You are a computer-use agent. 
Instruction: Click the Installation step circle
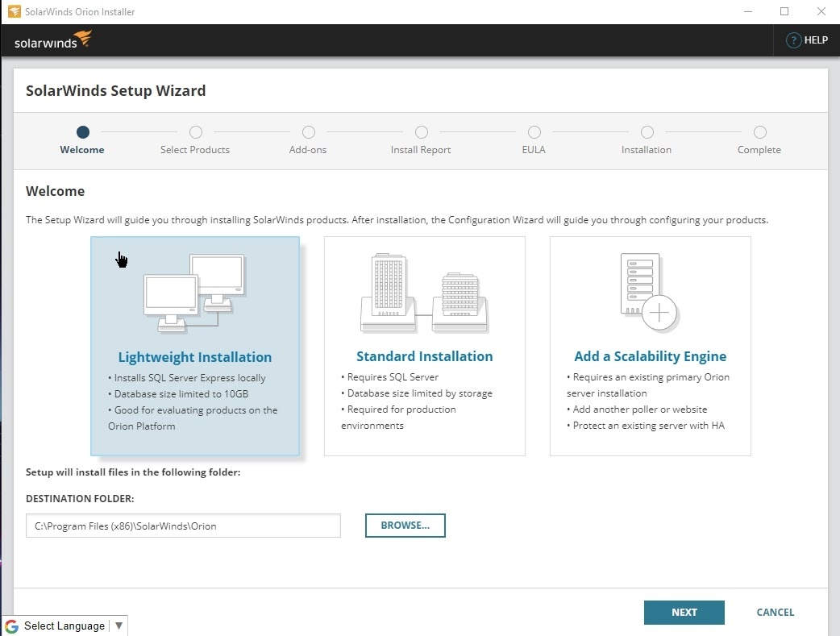[647, 132]
